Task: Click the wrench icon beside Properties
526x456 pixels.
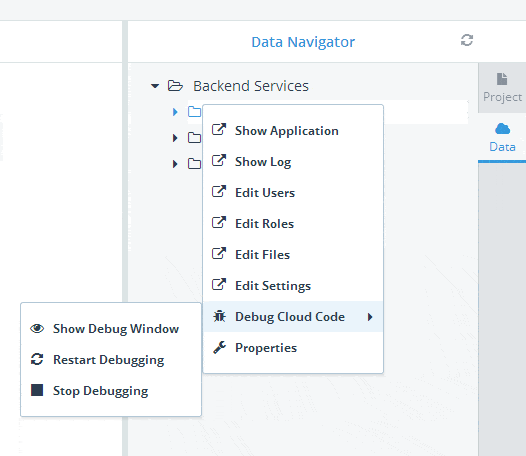Action: [x=219, y=347]
